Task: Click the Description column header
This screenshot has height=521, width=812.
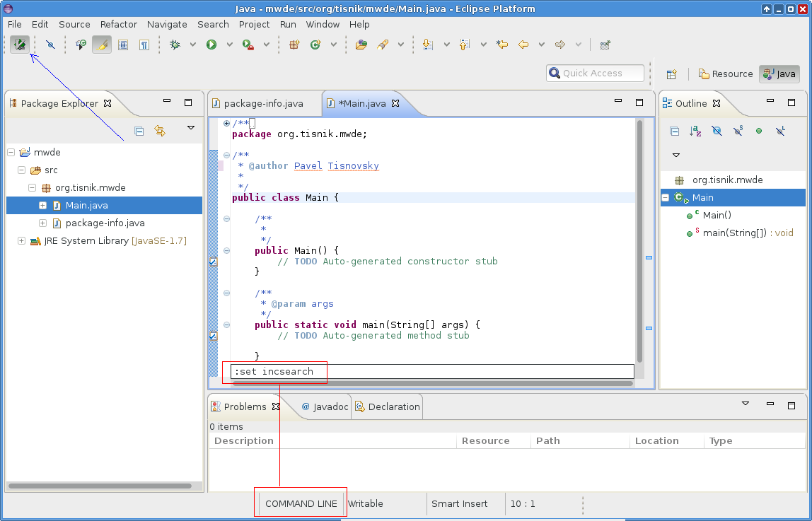Action: pos(332,441)
